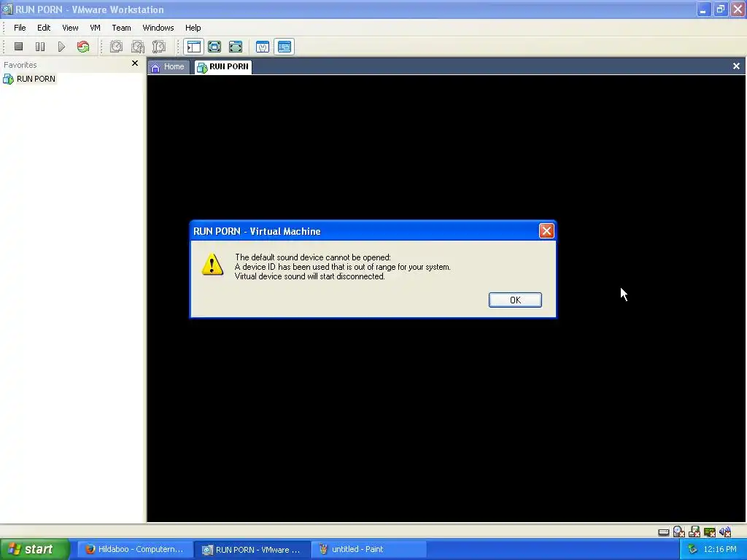
Task: Select the RUN PORN virtual machine tab
Action: (223, 66)
